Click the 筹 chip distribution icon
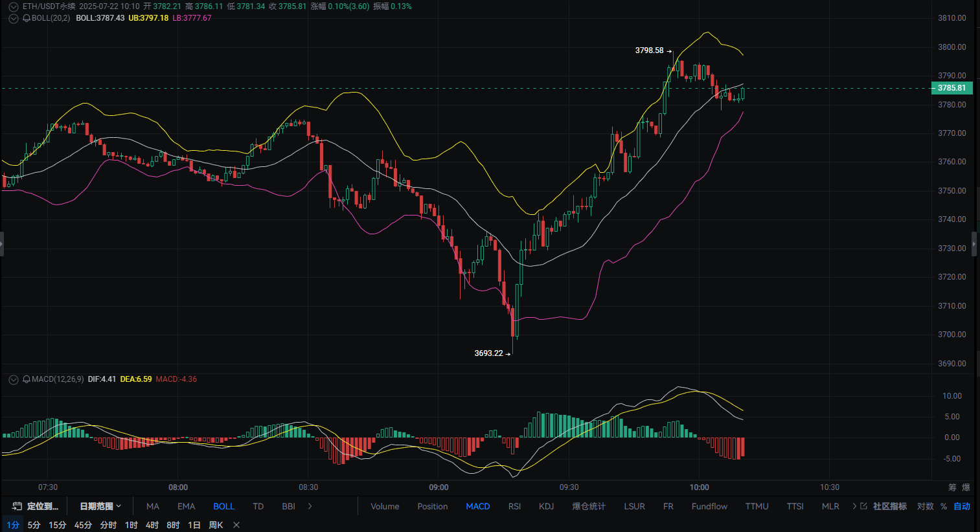Screen dimensions: 980x532 [x=952, y=487]
